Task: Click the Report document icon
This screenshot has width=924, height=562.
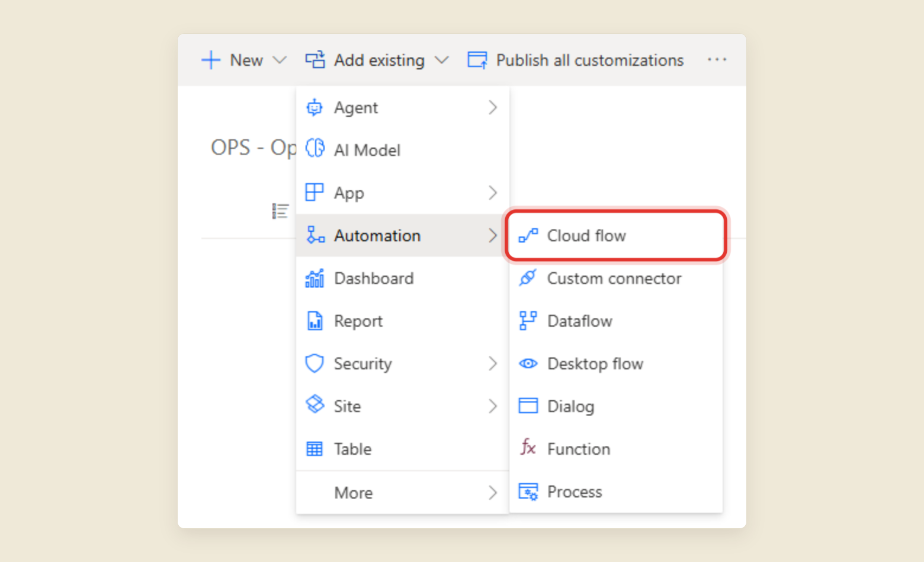Action: tap(315, 320)
